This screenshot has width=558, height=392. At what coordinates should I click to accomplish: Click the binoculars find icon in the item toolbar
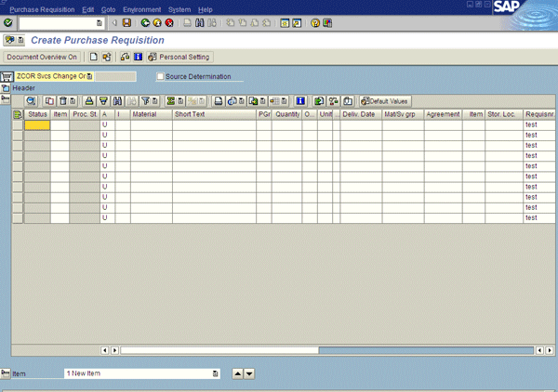coord(118,100)
